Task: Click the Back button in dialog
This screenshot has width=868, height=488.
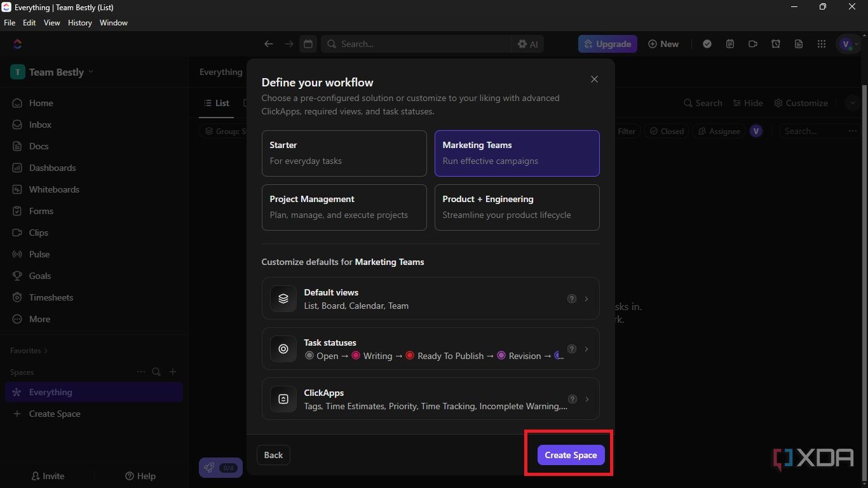Action: (273, 455)
